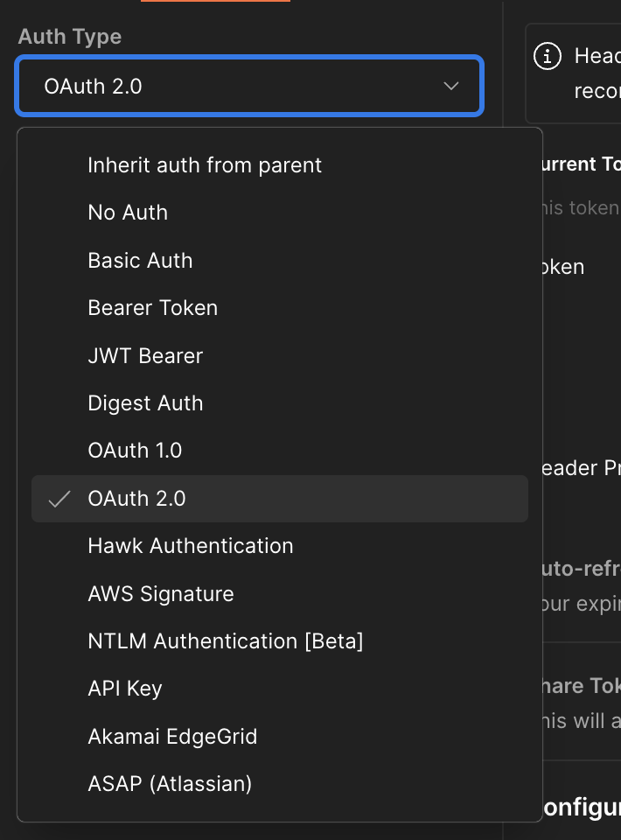
Task: Select "OAuth 1.0" from the dropdown
Action: 134,450
